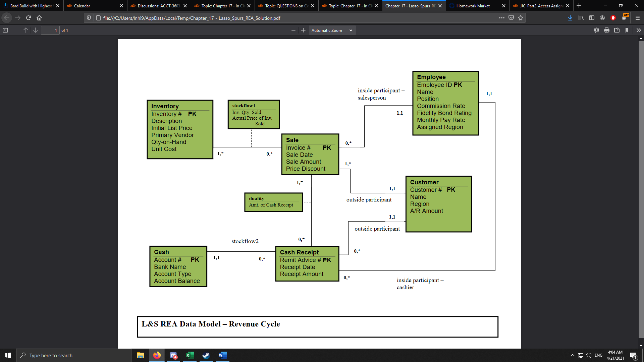The height and width of the screenshot is (362, 644).
Task: Open Firefox application hamburger menu
Action: coord(638,18)
